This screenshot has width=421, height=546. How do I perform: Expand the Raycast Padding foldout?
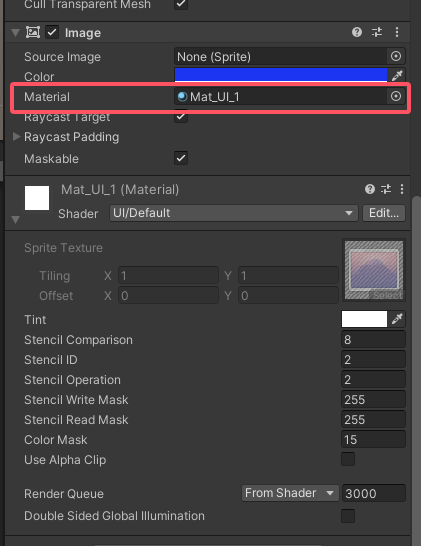[16, 136]
